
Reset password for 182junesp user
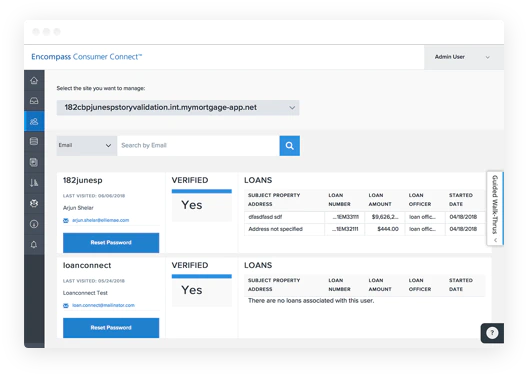point(111,243)
